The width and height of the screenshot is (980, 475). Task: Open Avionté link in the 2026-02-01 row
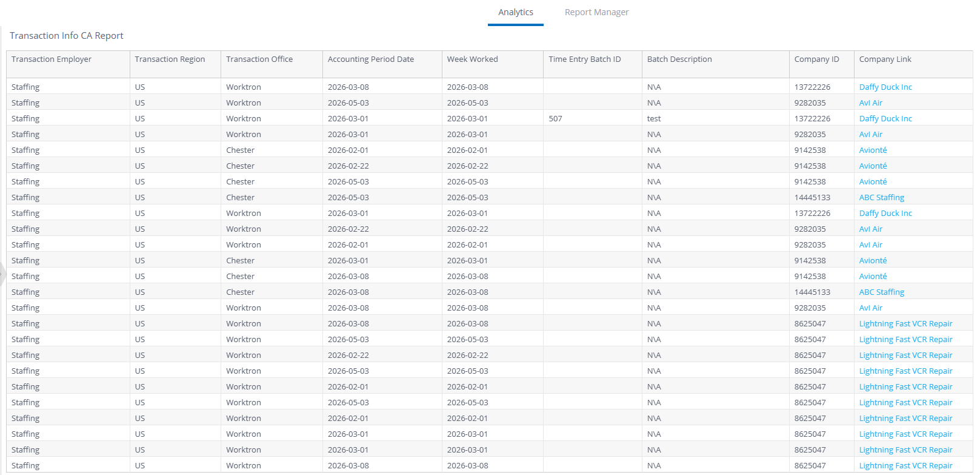873,150
